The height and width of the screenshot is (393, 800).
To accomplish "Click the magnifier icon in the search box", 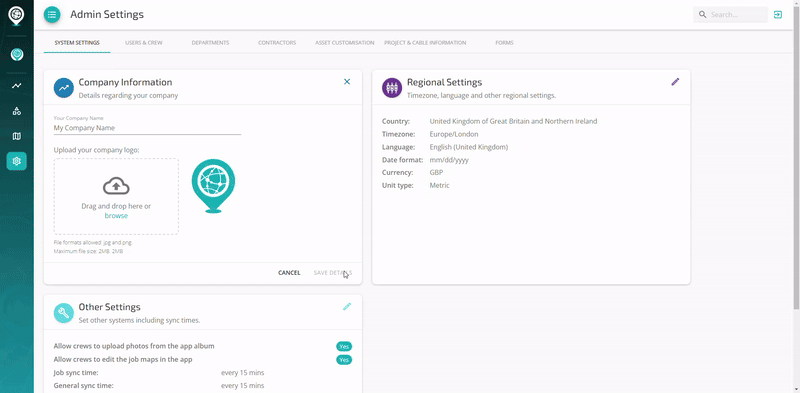I will pos(703,14).
